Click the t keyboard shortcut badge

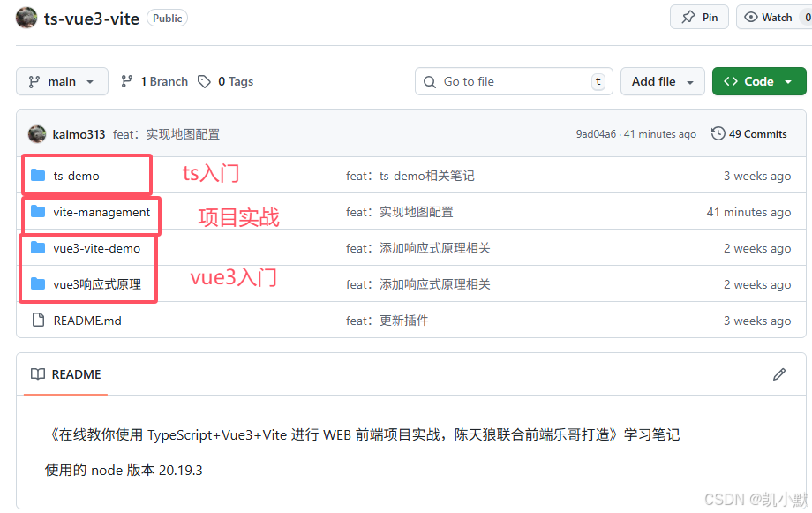point(598,81)
